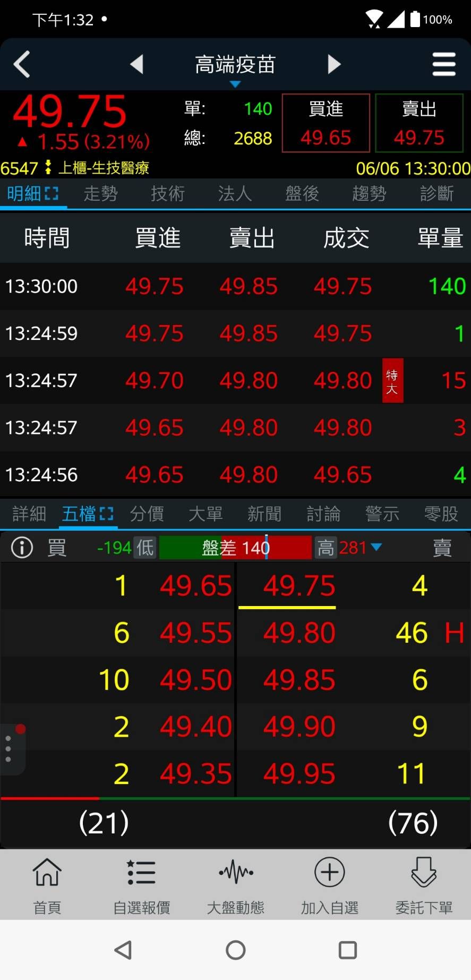Expand the 明細 panel fullscreen icon
This screenshot has height=980, width=471.
(52, 193)
